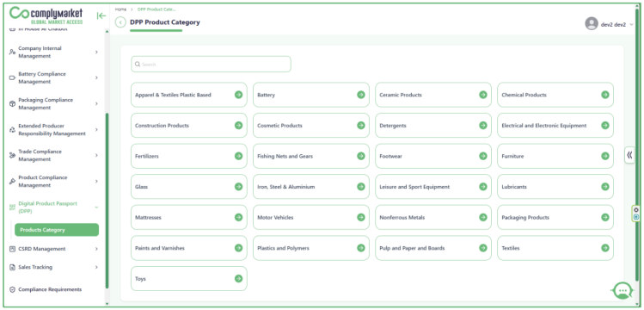The image size is (644, 310).
Task: Expand Trade Compliance Management chevron
Action: click(x=96, y=155)
